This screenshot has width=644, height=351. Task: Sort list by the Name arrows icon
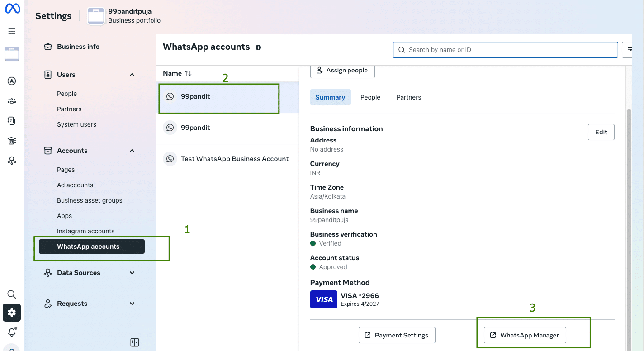click(x=188, y=73)
